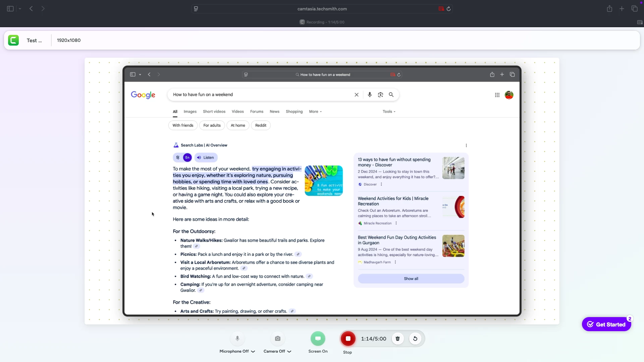Click the camtasia.techsmith.com address field

point(322,9)
